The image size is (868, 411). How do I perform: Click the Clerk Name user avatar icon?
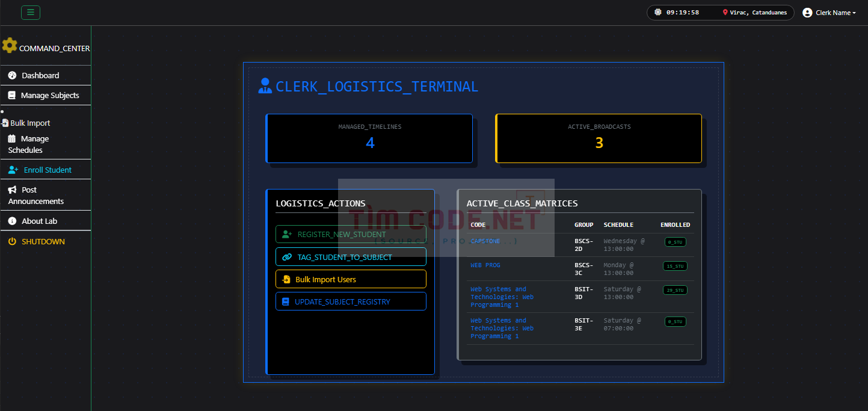pyautogui.click(x=807, y=13)
